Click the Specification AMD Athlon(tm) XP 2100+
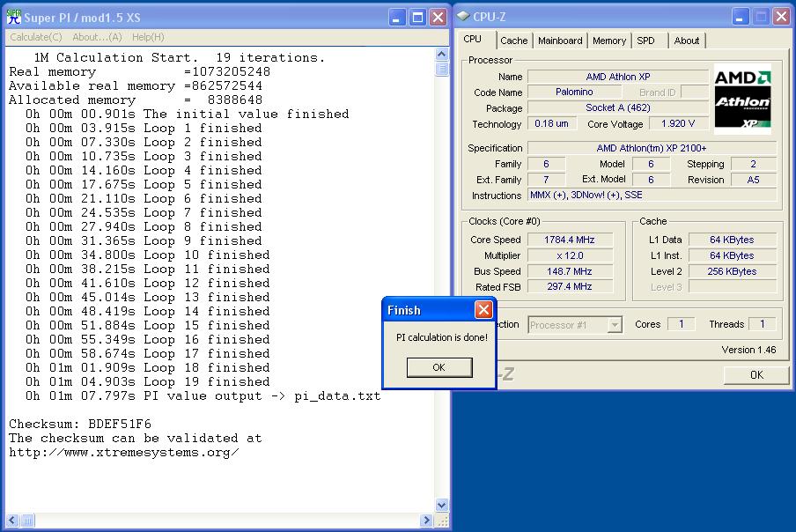Screen dimensions: 796x532 652,148
